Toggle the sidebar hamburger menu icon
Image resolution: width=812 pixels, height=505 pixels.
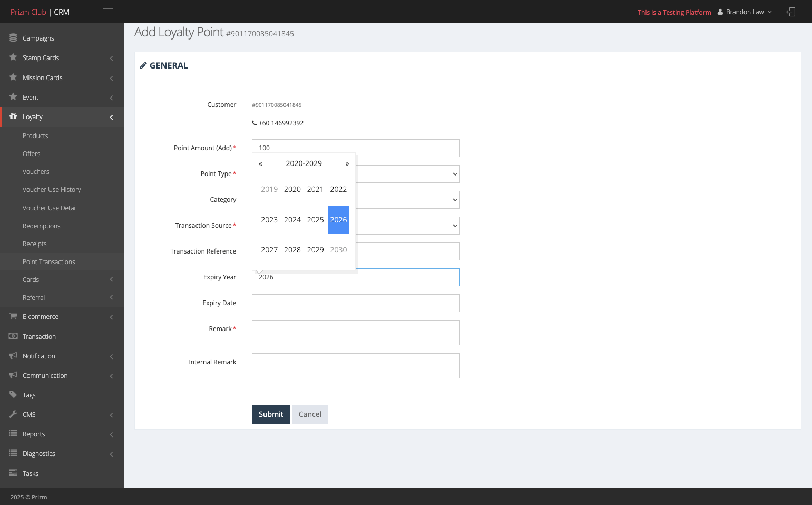coord(108,12)
